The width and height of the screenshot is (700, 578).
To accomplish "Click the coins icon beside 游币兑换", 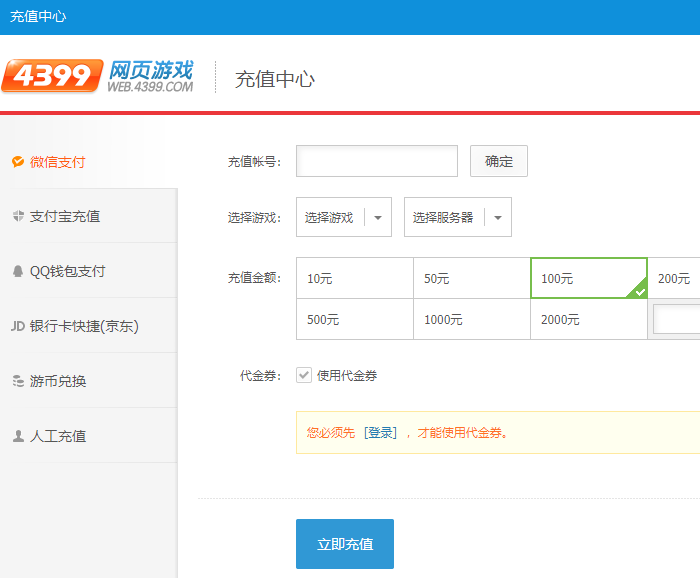I will coord(18,381).
